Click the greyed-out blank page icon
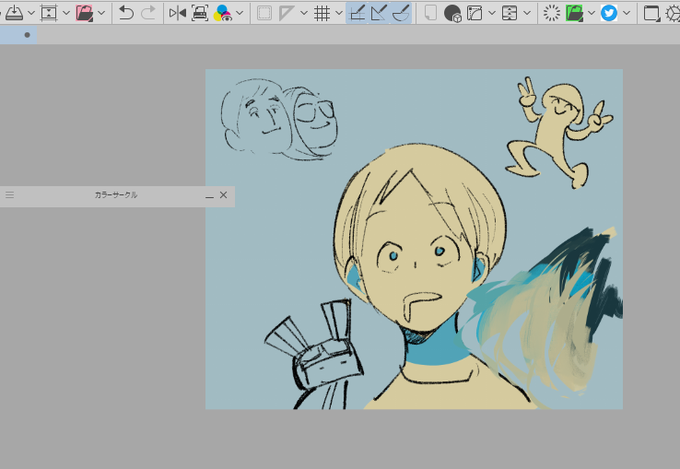The width and height of the screenshot is (680, 469). click(x=430, y=13)
